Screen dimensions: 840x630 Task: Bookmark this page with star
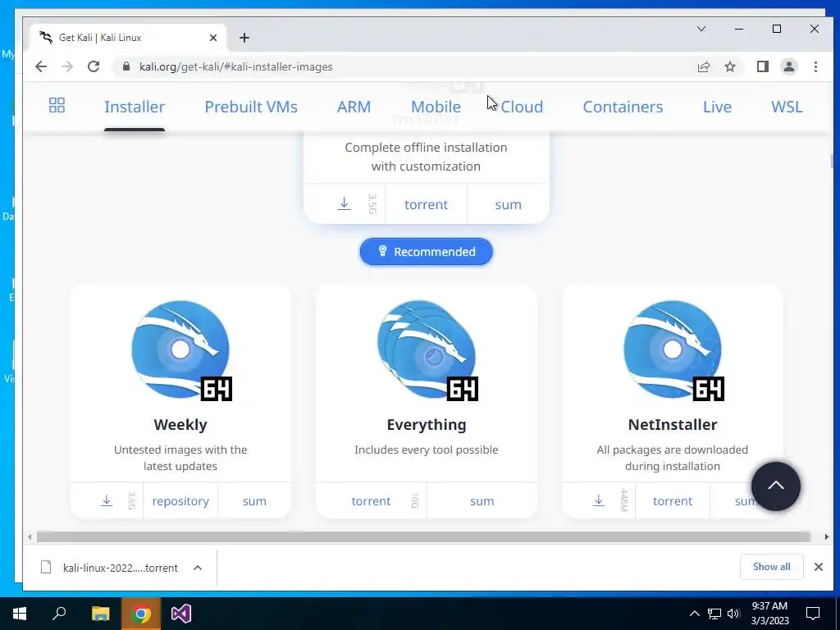[730, 66]
